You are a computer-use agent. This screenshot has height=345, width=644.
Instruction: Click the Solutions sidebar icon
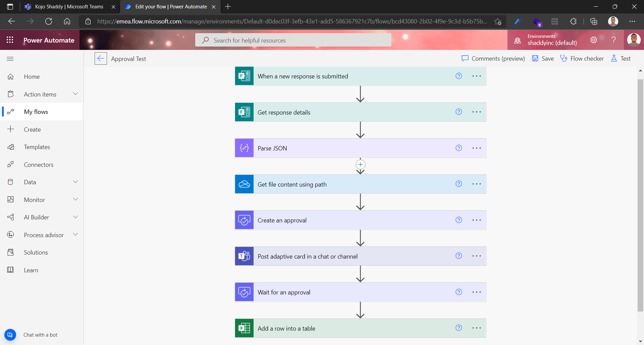(36, 252)
